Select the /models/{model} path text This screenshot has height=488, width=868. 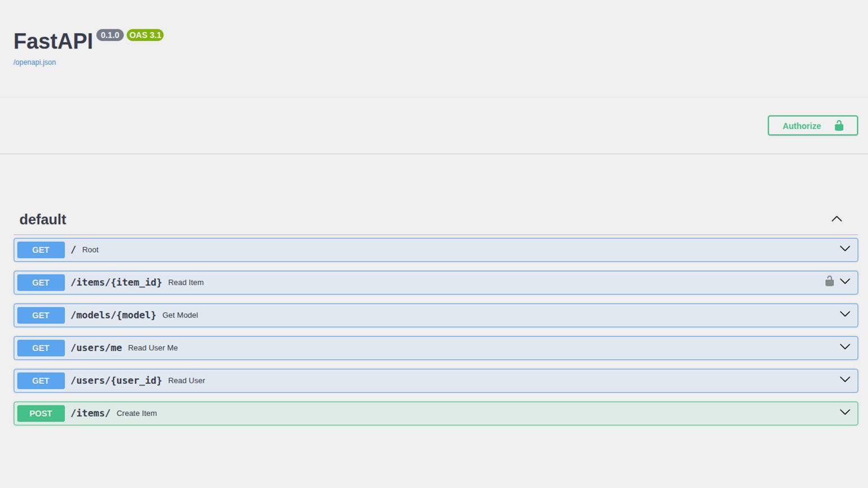(113, 315)
